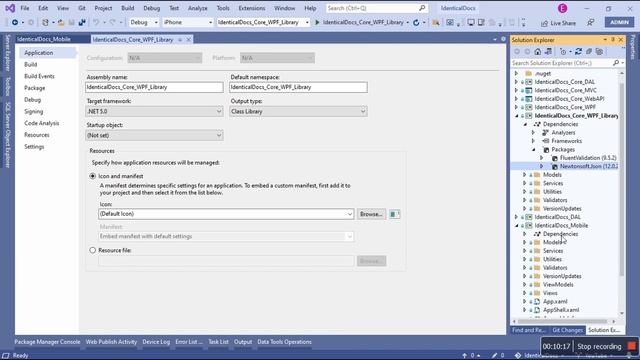
Task: Click the Undo toolbar icon
Action: click(x=96, y=22)
